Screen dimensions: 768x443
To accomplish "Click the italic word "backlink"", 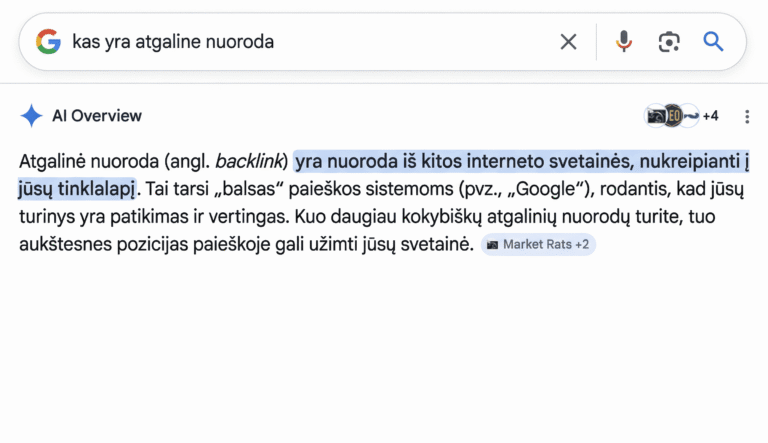I will click(x=251, y=160).
